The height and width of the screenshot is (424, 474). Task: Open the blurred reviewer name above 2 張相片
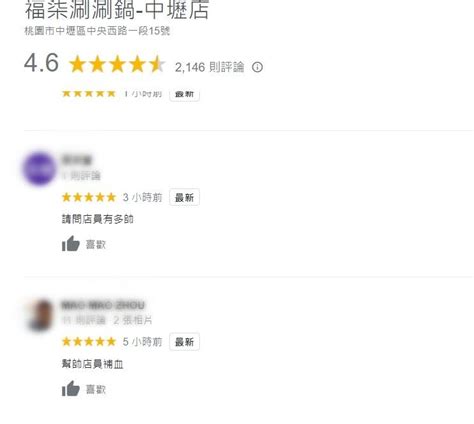pyautogui.click(x=103, y=305)
